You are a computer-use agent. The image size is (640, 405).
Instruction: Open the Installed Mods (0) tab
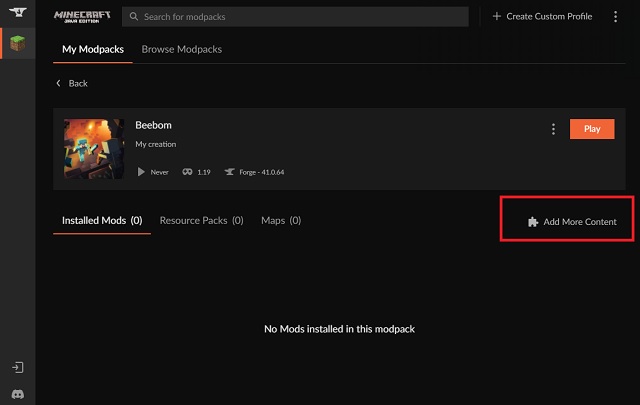(x=102, y=220)
